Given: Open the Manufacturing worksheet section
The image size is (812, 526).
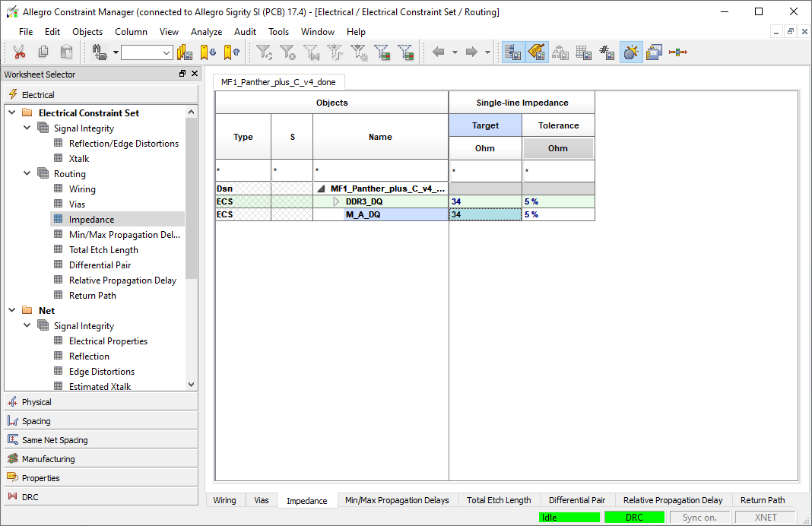Looking at the screenshot, I should (x=48, y=459).
